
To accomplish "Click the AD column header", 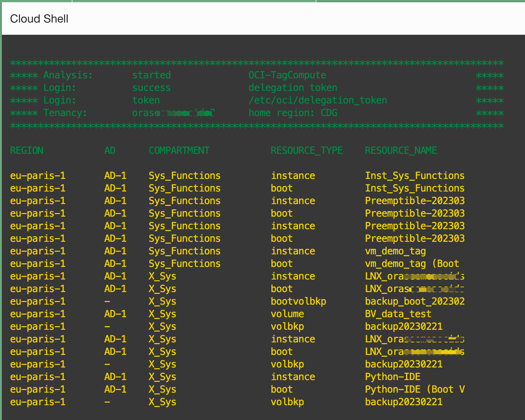I will pos(110,150).
